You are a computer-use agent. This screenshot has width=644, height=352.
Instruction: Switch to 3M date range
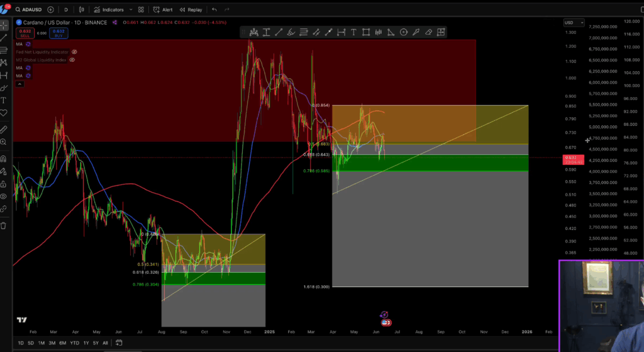[x=52, y=343]
